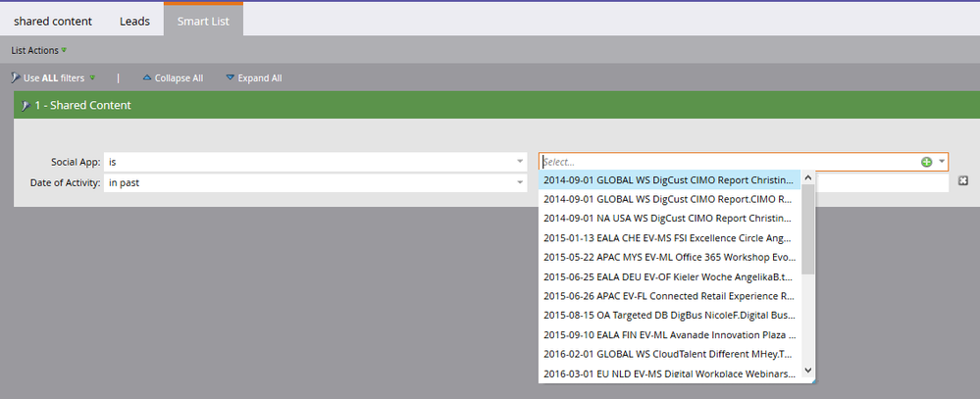The height and width of the screenshot is (399, 980).
Task: Expand the Social App operator dropdown
Action: pyautogui.click(x=520, y=161)
